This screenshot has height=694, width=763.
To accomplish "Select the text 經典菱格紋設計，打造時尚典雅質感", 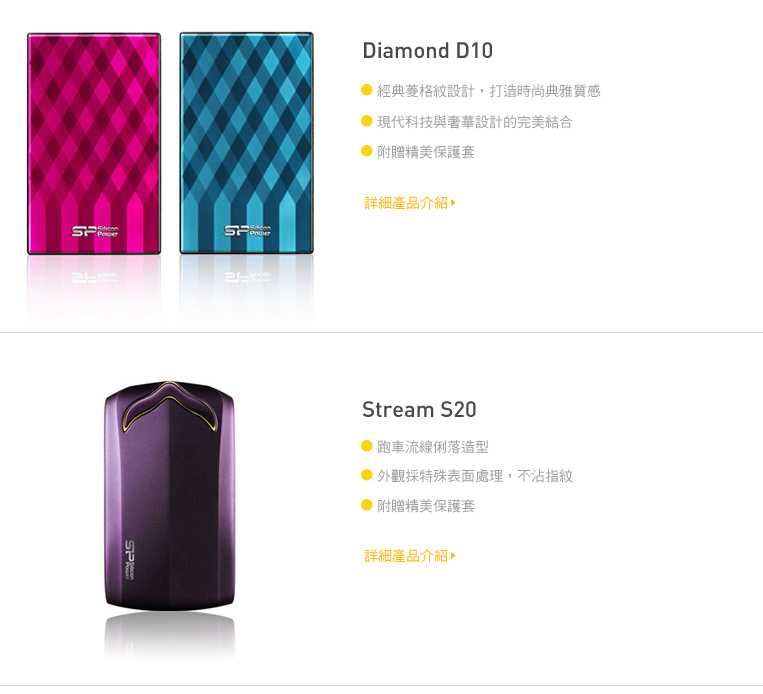I will coord(489,91).
